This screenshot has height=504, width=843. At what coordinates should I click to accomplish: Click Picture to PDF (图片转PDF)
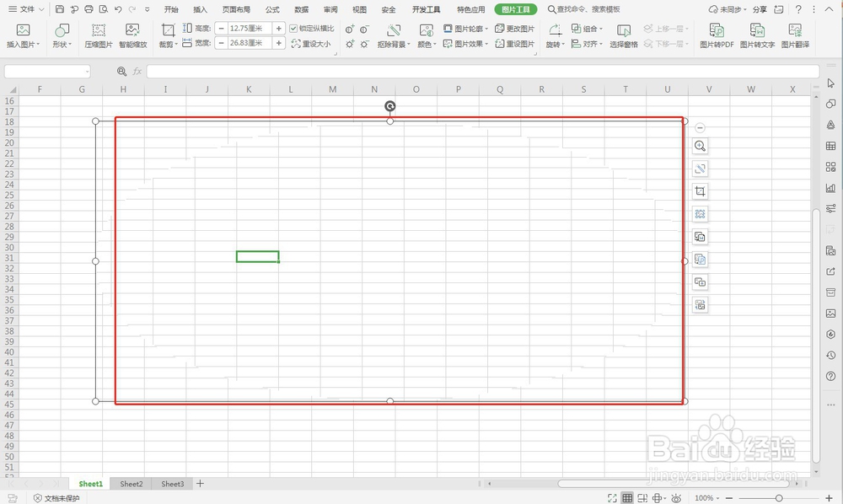coord(717,36)
